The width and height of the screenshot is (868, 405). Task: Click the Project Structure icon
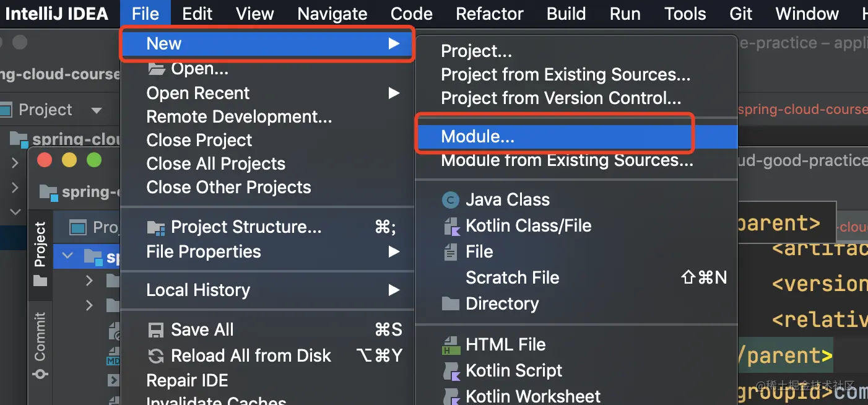point(156,228)
